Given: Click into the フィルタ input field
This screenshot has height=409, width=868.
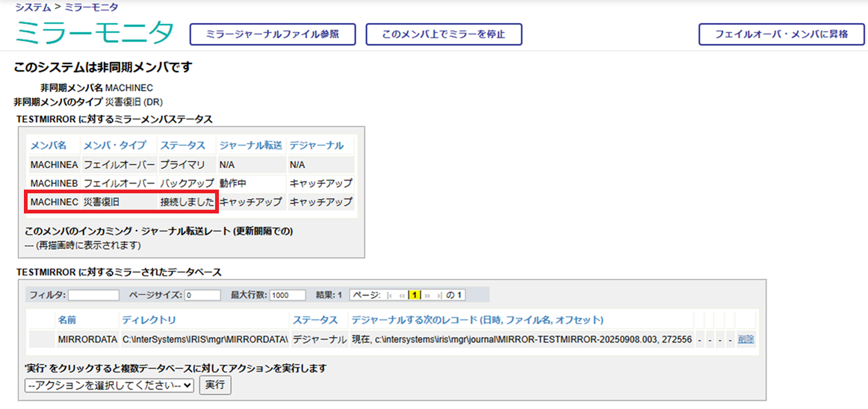Looking at the screenshot, I should pyautogui.click(x=94, y=296).
